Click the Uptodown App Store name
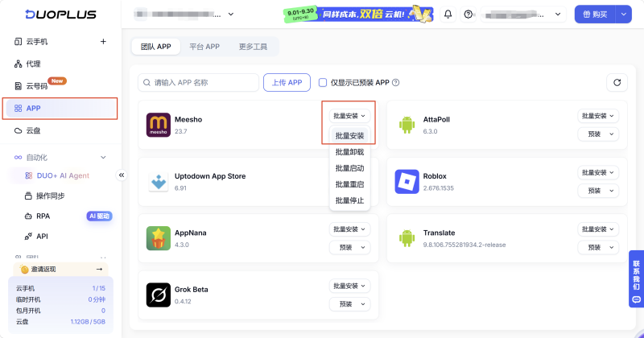Screen dimensions: 644x338 (210, 176)
